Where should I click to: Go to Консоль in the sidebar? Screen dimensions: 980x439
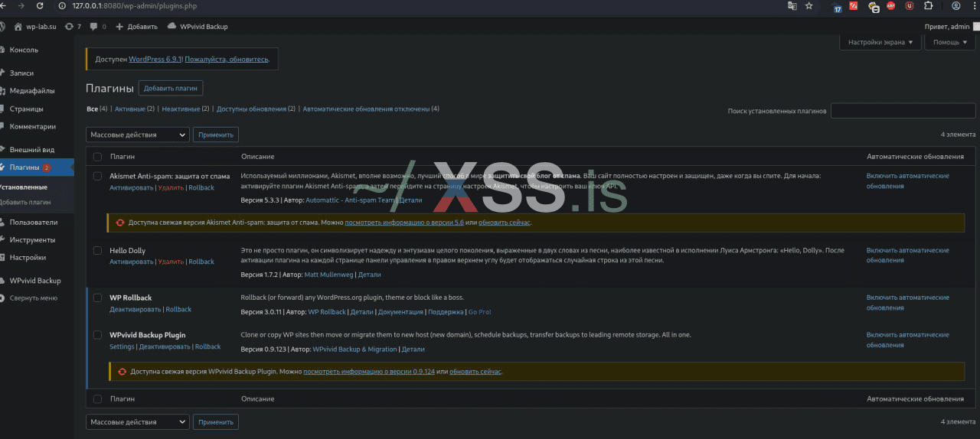click(24, 50)
